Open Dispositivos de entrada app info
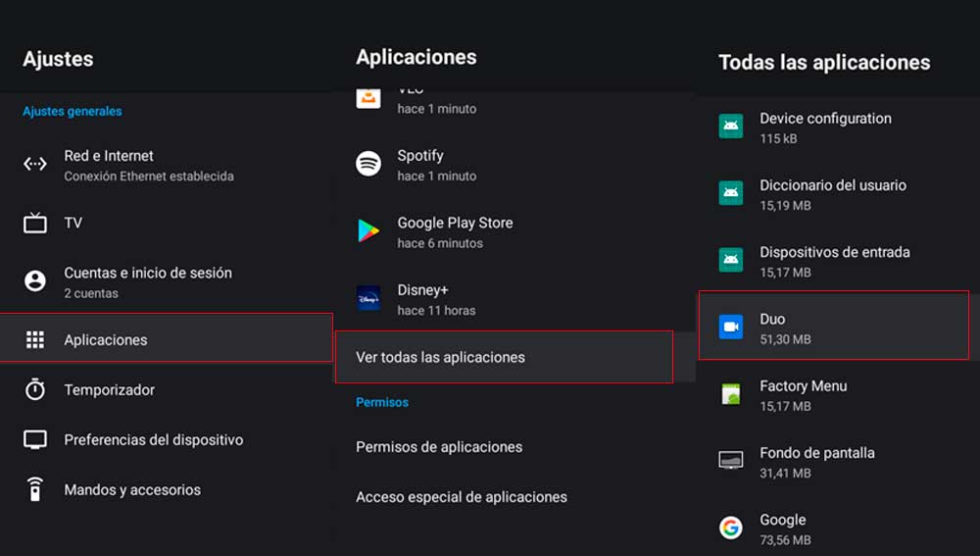The height and width of the screenshot is (556, 980). pyautogui.click(x=838, y=262)
